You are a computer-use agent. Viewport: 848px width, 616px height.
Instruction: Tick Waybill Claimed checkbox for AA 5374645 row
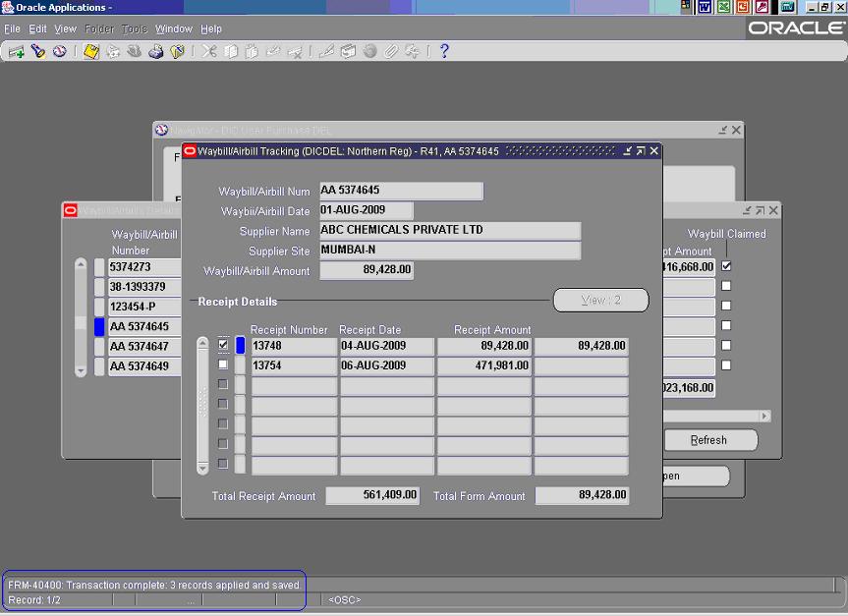pos(726,325)
